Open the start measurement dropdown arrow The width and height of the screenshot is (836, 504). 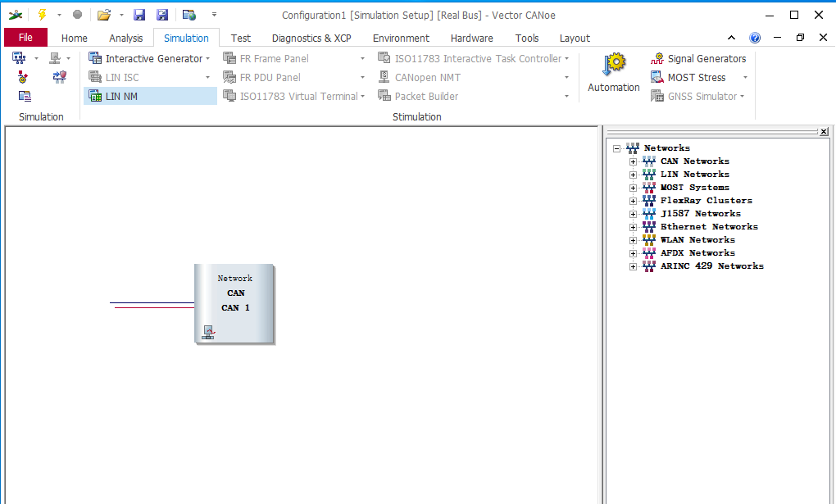tap(59, 15)
